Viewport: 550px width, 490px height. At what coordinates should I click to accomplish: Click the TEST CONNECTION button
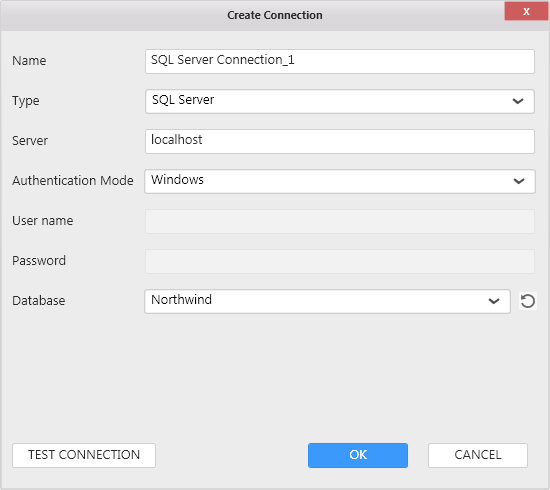click(84, 455)
